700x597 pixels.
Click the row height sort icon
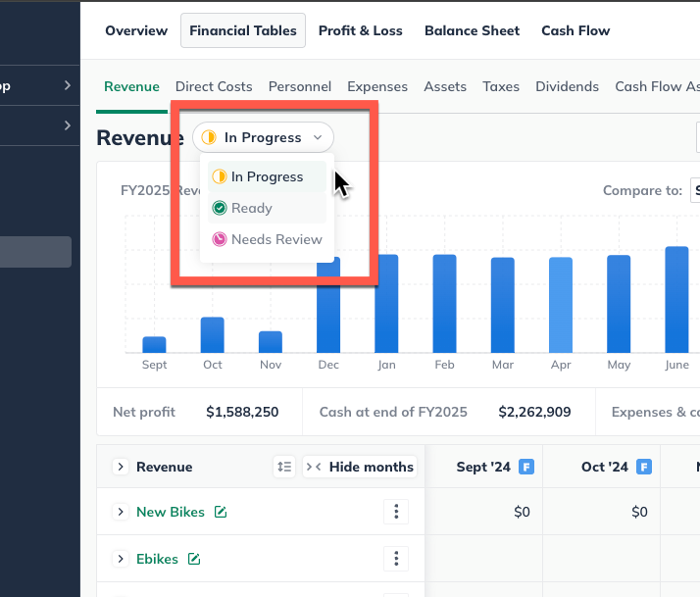tap(284, 467)
